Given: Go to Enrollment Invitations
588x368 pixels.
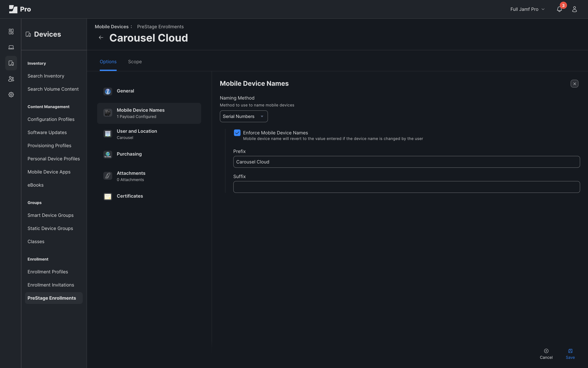Looking at the screenshot, I should click(x=51, y=285).
